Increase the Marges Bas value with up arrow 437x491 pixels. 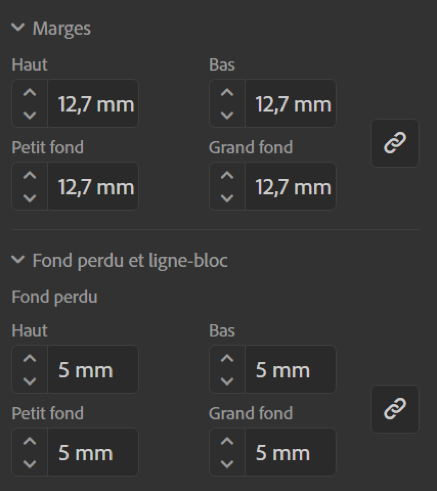click(227, 93)
